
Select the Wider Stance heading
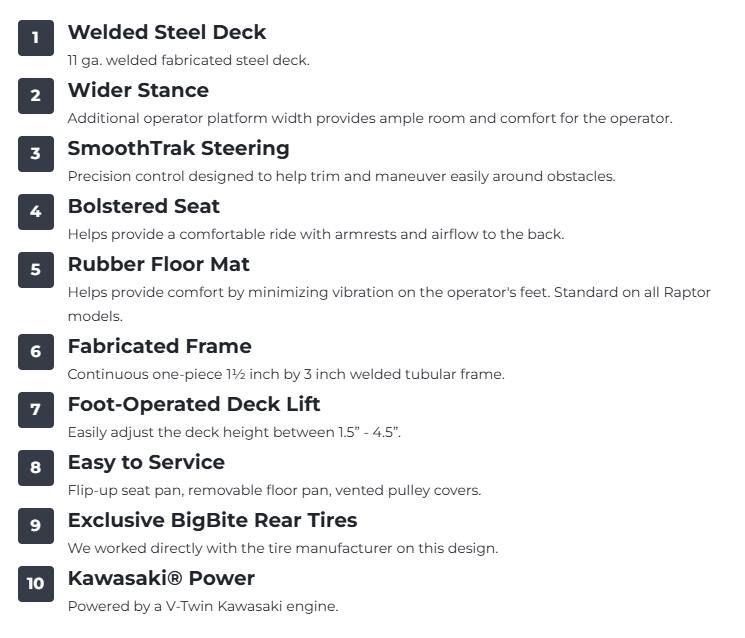(x=138, y=90)
